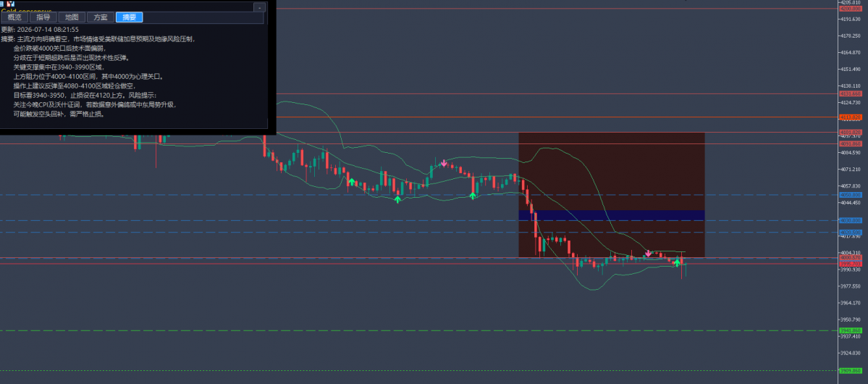
Task: Click the 4091.860 red price label
Action: click(851, 143)
